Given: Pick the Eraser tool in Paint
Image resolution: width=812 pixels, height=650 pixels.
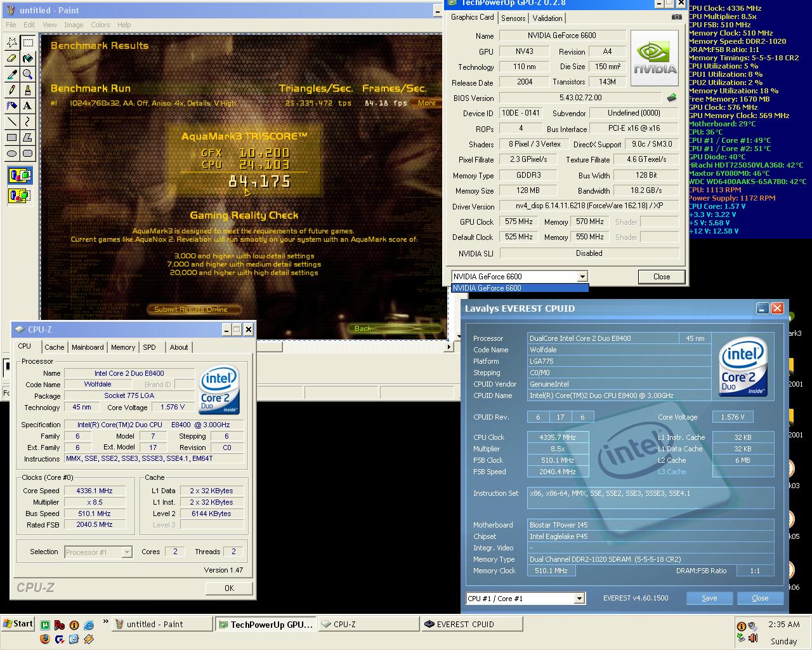Looking at the screenshot, I should click(x=12, y=58).
